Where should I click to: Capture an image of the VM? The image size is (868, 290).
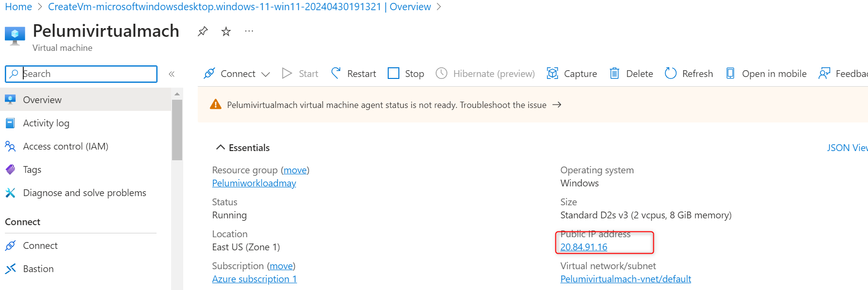572,74
